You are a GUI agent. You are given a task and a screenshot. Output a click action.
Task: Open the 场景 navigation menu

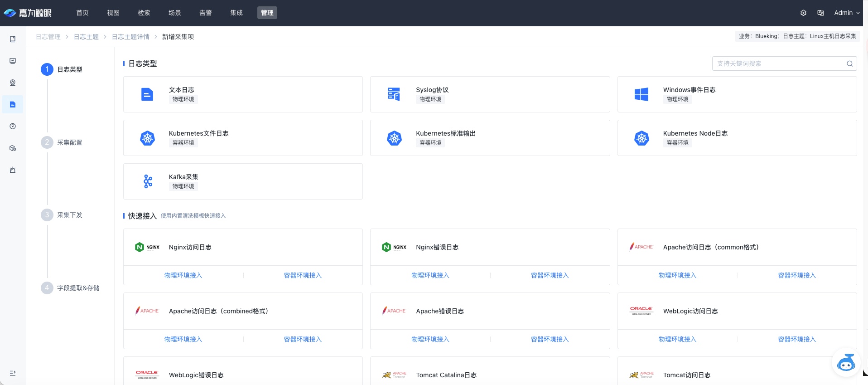175,13
